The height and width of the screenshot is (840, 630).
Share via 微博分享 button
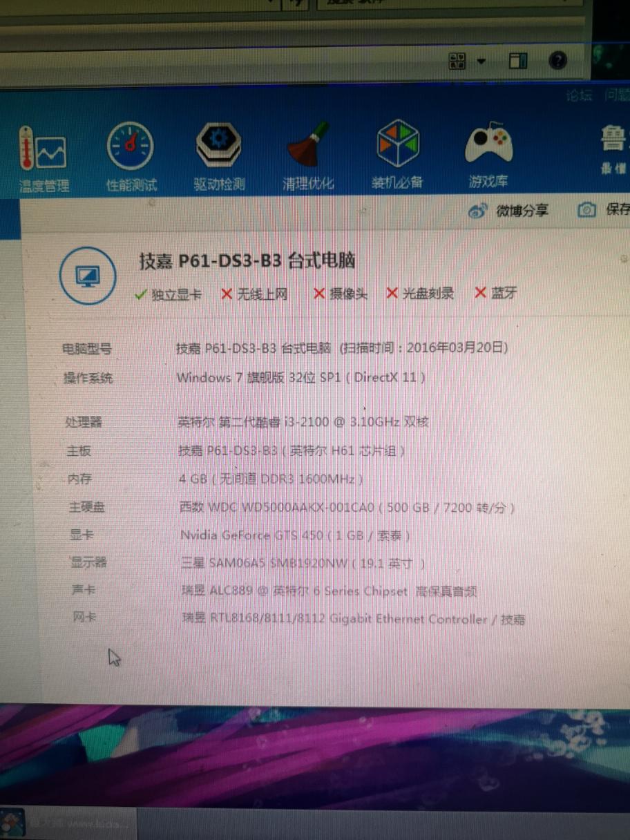[x=508, y=211]
